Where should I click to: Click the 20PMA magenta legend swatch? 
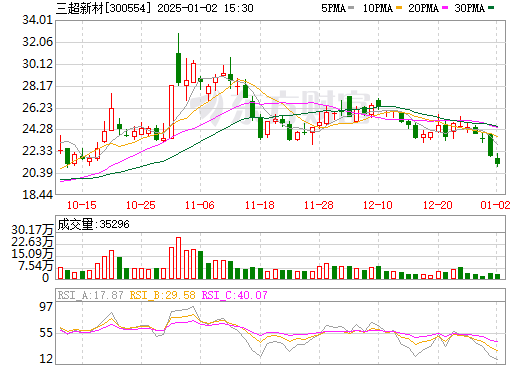[445, 8]
